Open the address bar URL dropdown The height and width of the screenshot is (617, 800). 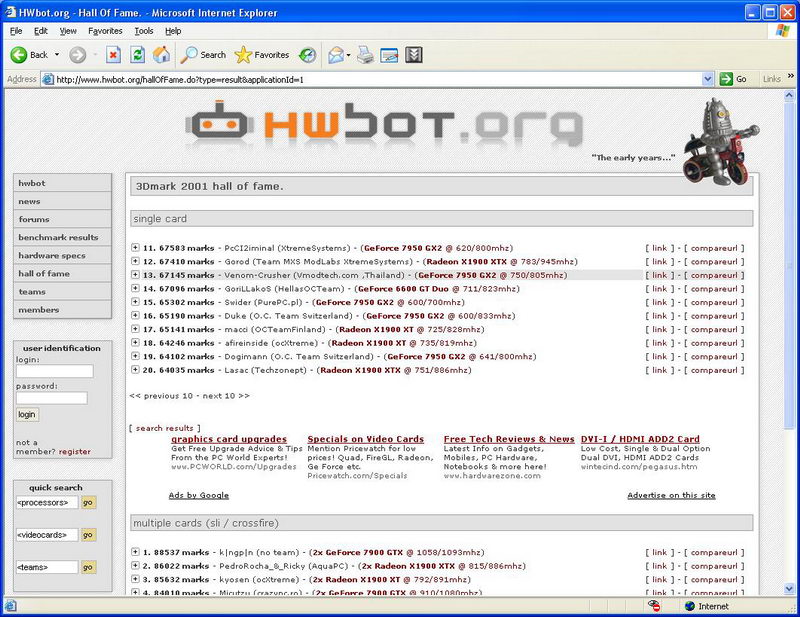click(708, 79)
